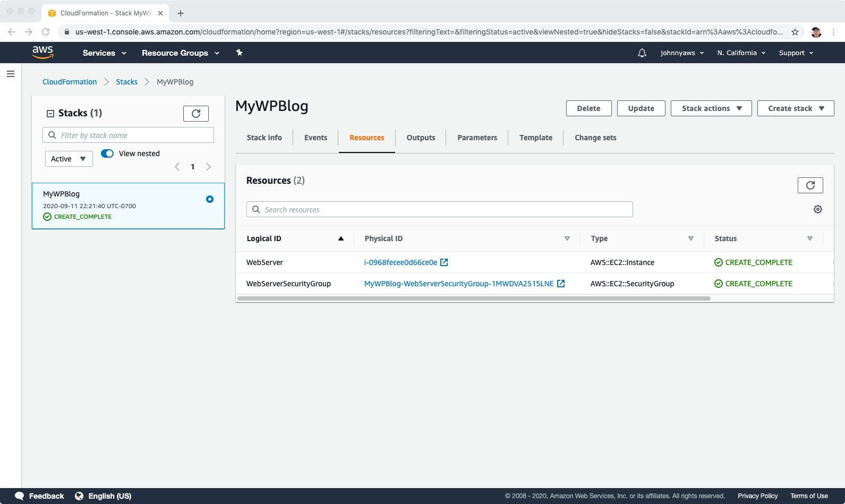This screenshot has width=845, height=504.
Task: Click the AWS::EC2::Instance type cell
Action: (x=622, y=262)
